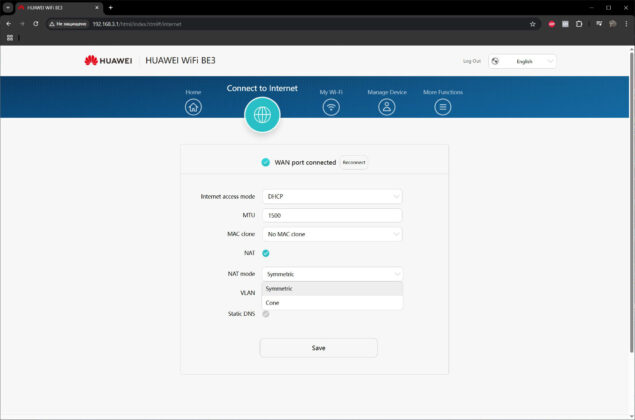Open the browser profile avatar
635x420 pixels.
tap(613, 24)
